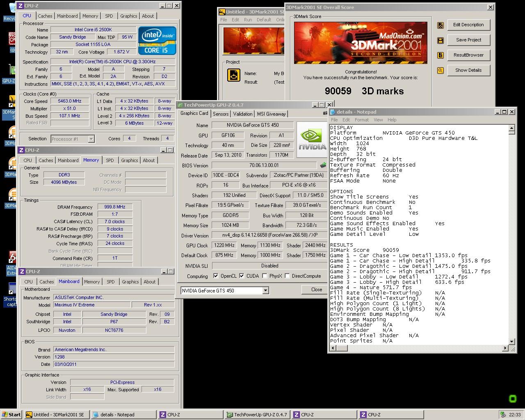Open the Validation tab in GPU-Z

tap(243, 114)
